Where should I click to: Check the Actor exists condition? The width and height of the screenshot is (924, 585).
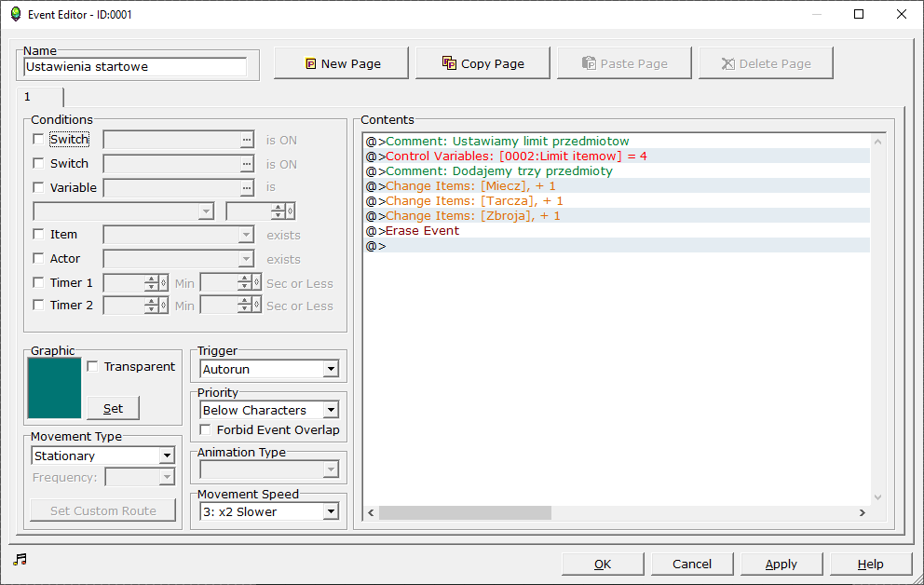point(38,258)
